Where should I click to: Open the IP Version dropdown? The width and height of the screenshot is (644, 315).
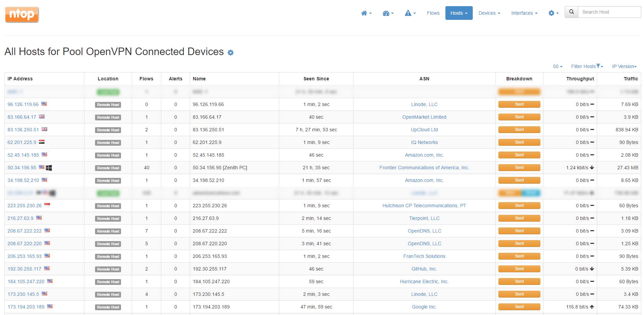pos(624,66)
